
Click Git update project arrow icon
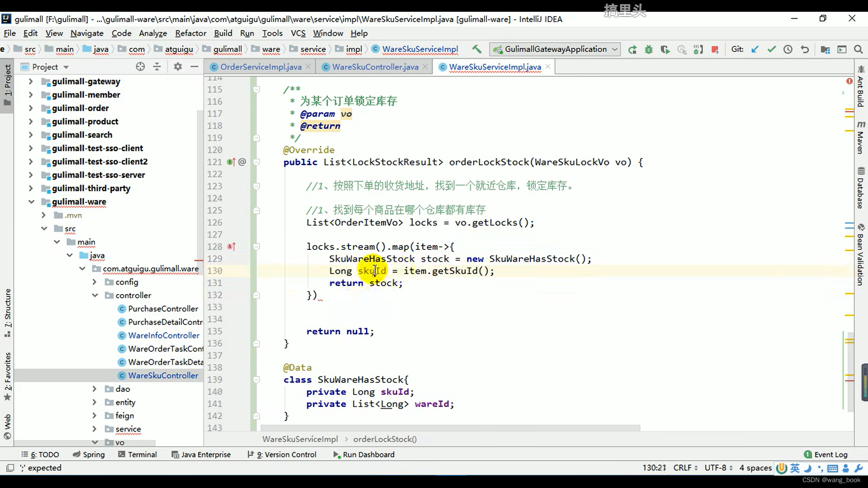point(755,49)
